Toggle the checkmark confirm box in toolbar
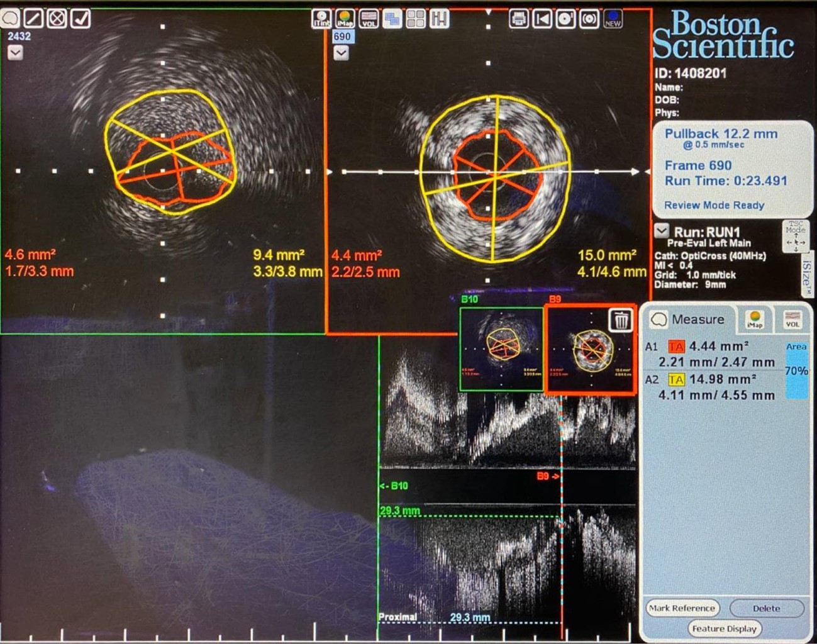Image resolution: width=817 pixels, height=644 pixels. 81,18
